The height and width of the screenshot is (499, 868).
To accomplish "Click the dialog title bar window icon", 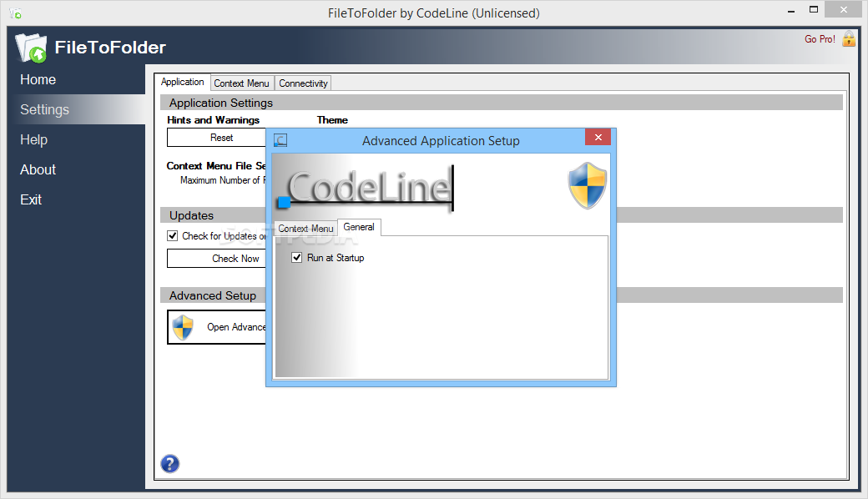I will [280, 140].
